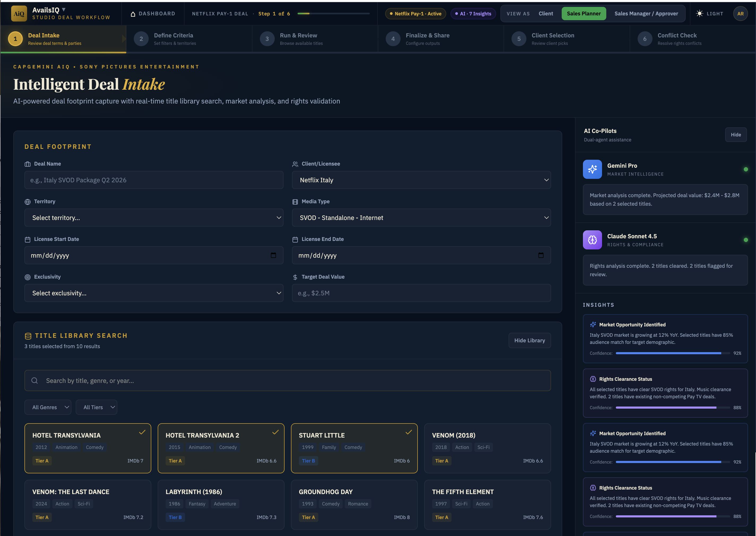
Task: Switch view to Sales Manager / Approver
Action: click(646, 14)
